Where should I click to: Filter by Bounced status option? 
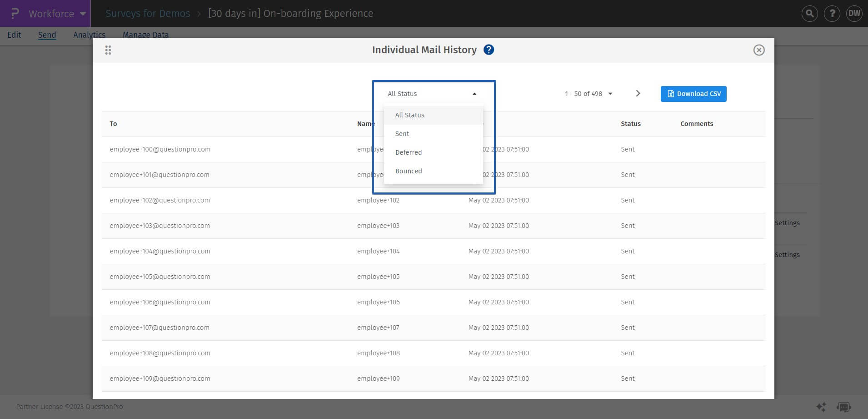pyautogui.click(x=409, y=171)
